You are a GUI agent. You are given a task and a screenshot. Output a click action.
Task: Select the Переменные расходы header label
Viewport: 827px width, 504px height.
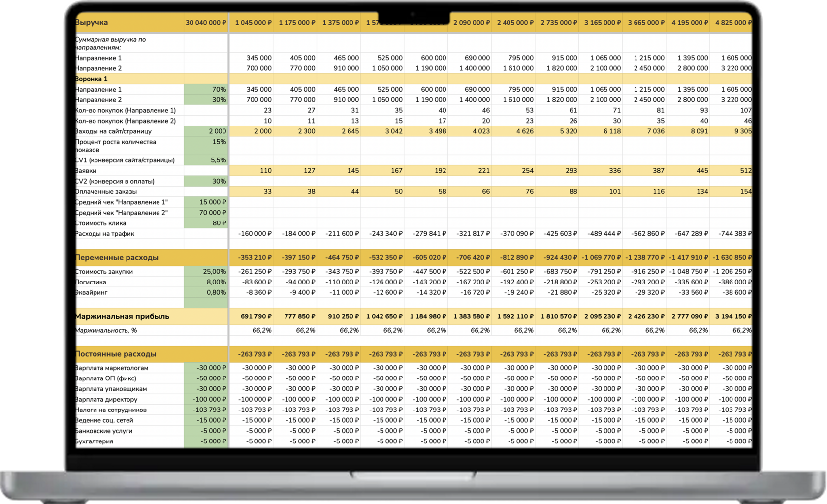pos(117,257)
